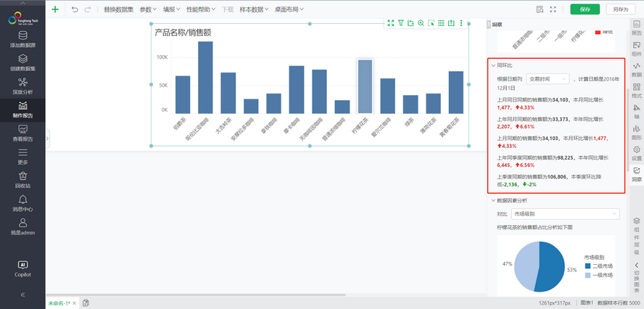Open the 填报 dropdown menu
Viewport: 644px width, 309px height.
[x=172, y=9]
